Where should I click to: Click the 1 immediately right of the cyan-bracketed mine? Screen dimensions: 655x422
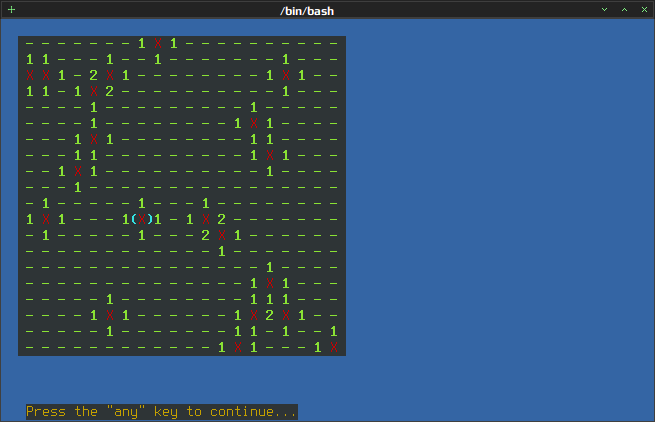[x=158, y=219]
